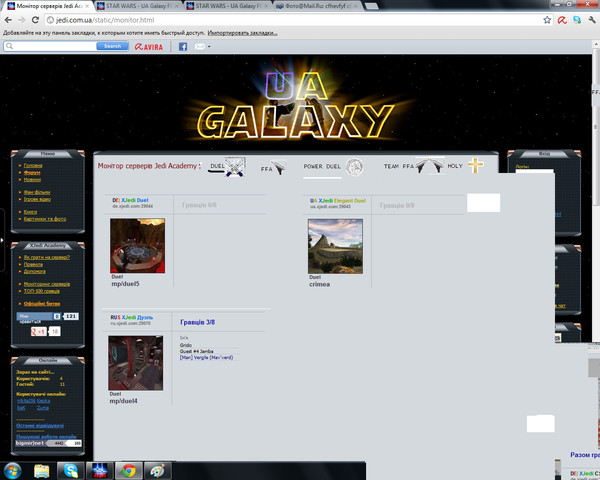Screen dimensions: 600x480
Task: Open the 'Головна' menu link
Action: pos(33,165)
